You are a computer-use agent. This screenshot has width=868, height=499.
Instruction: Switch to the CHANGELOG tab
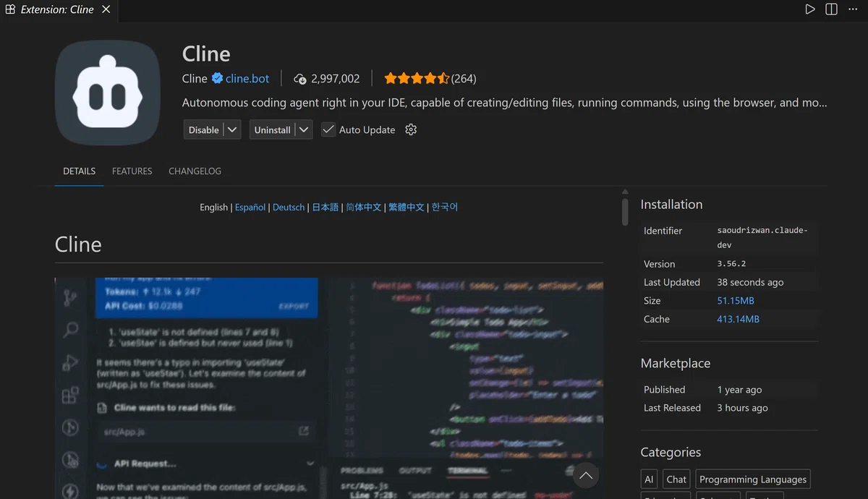(x=195, y=171)
